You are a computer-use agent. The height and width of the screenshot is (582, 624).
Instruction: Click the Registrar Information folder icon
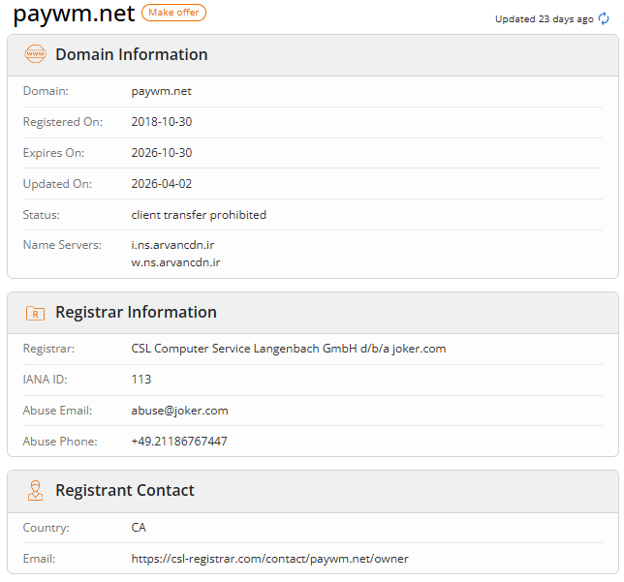click(x=35, y=313)
